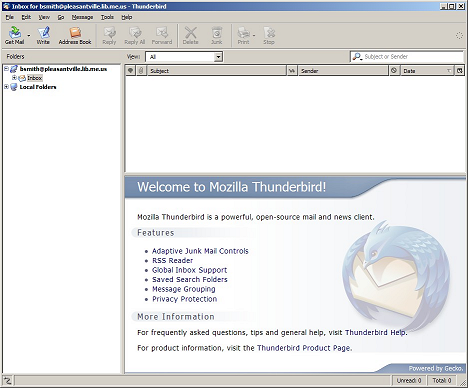Open the Edit menu
The height and width of the screenshot is (388, 468).
26,17
